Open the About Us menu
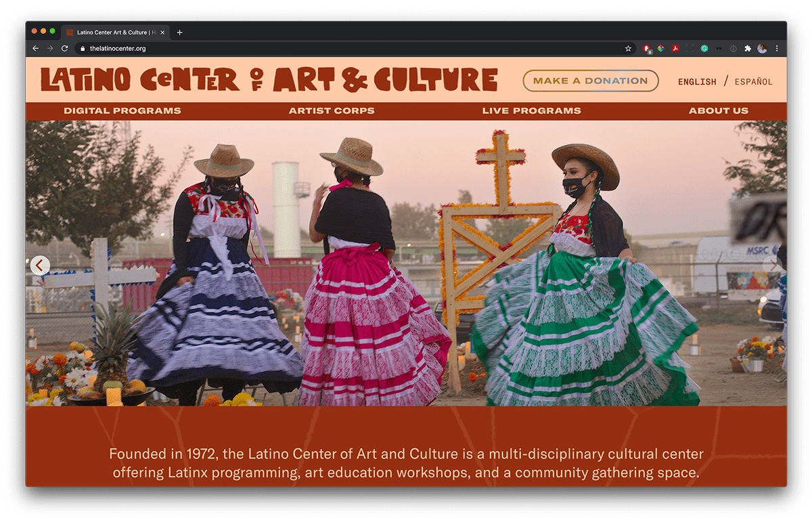This screenshot has height=518, width=812. (719, 110)
